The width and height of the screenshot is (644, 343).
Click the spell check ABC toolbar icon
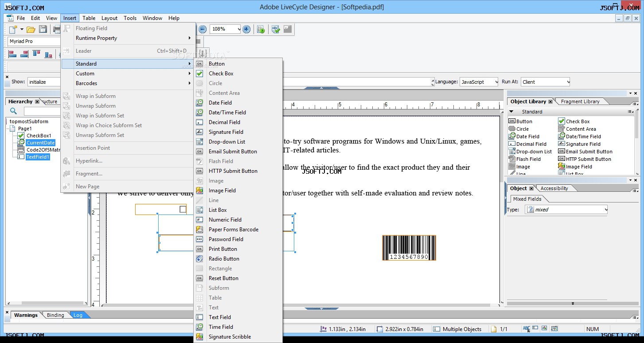tap(276, 29)
